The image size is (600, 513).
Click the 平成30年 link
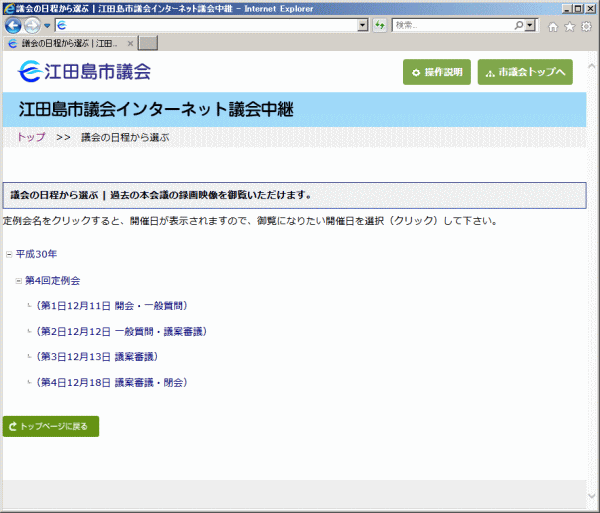point(36,254)
